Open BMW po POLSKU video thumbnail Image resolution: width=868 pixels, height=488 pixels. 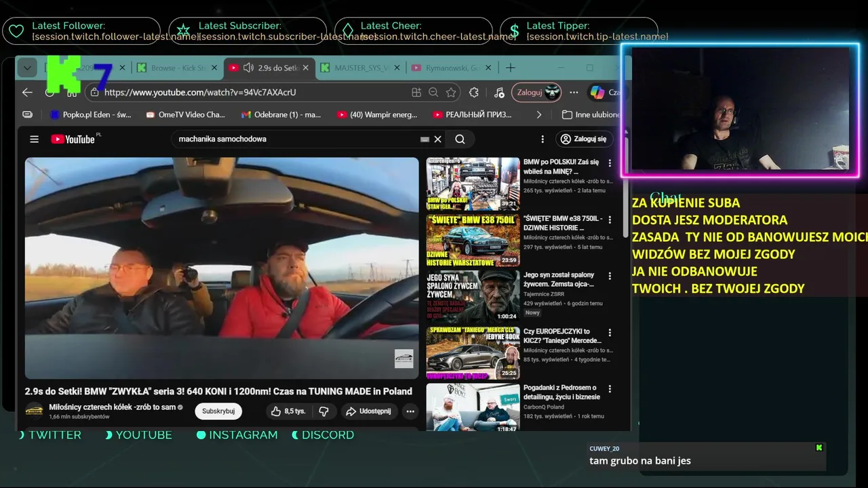[x=473, y=184]
